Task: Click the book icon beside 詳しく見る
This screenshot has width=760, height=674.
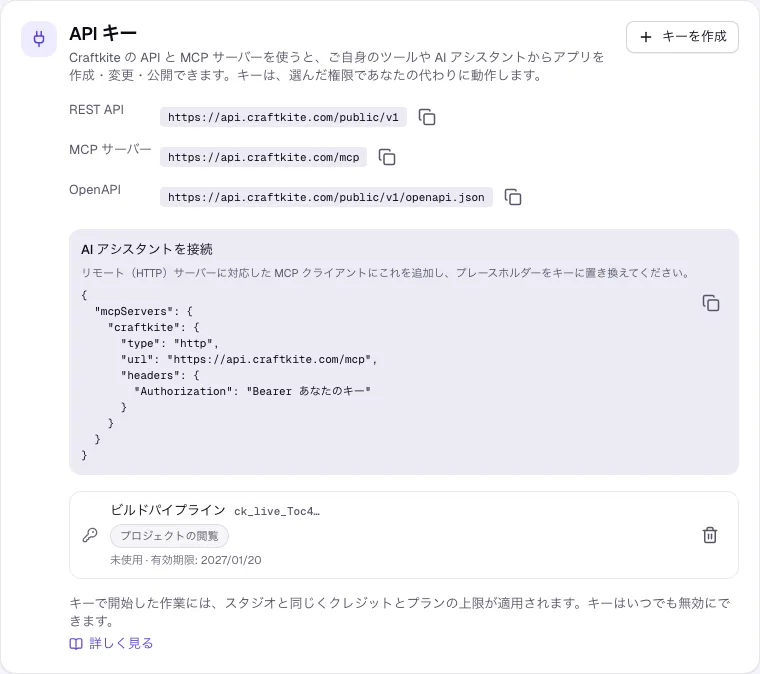Action: [x=76, y=643]
